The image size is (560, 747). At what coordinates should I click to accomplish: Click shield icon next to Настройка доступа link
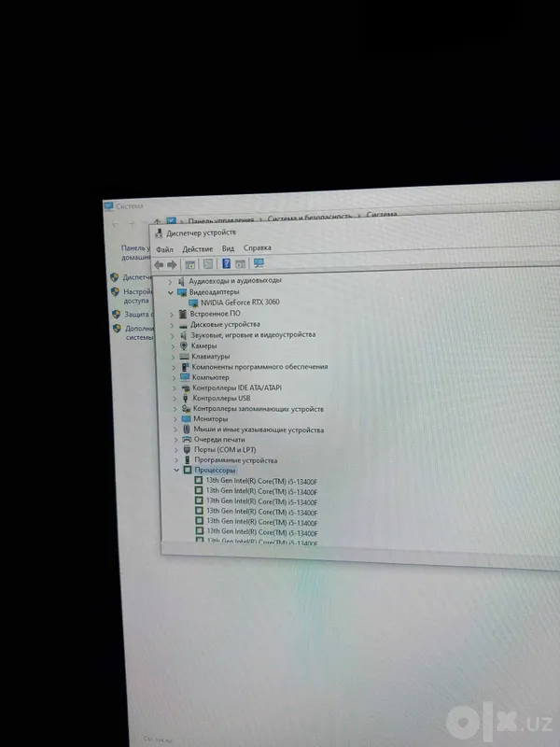115,291
